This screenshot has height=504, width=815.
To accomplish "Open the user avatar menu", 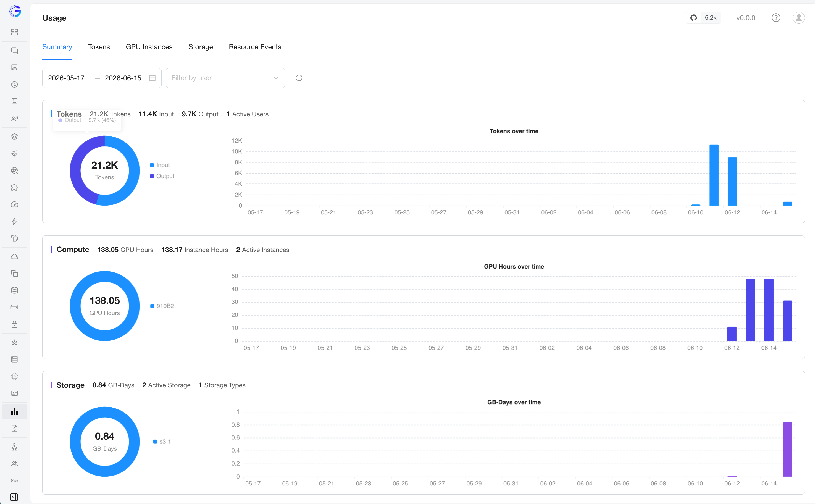I will point(799,18).
